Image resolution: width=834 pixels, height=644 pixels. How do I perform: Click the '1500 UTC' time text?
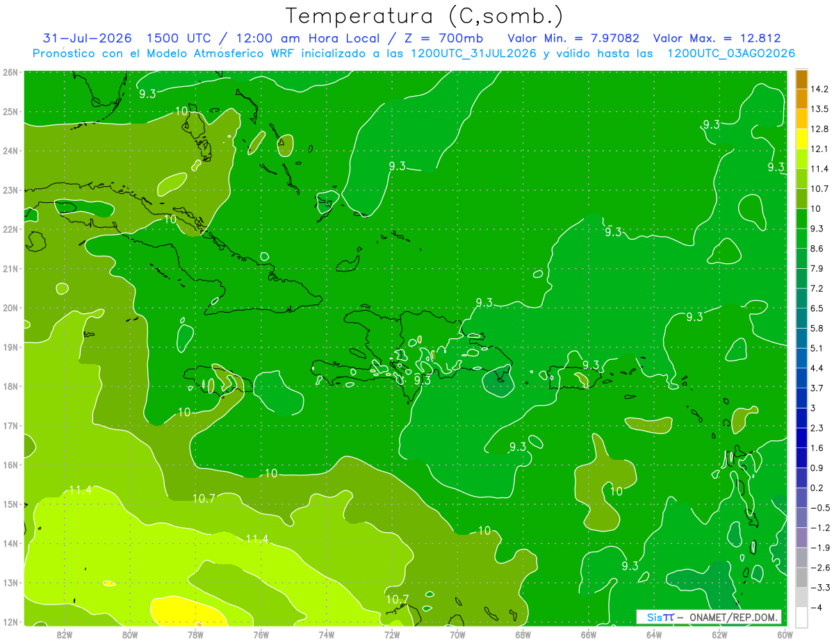[x=179, y=39]
